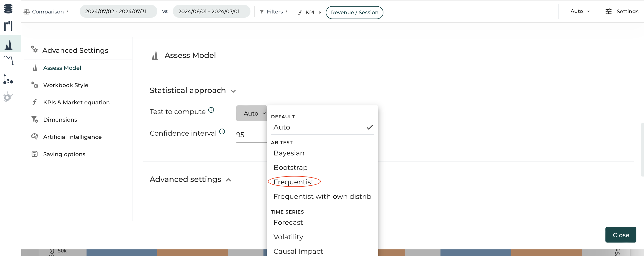Image resolution: width=644 pixels, height=256 pixels.
Task: Open the trend line sidebar icon
Action: pos(8,60)
